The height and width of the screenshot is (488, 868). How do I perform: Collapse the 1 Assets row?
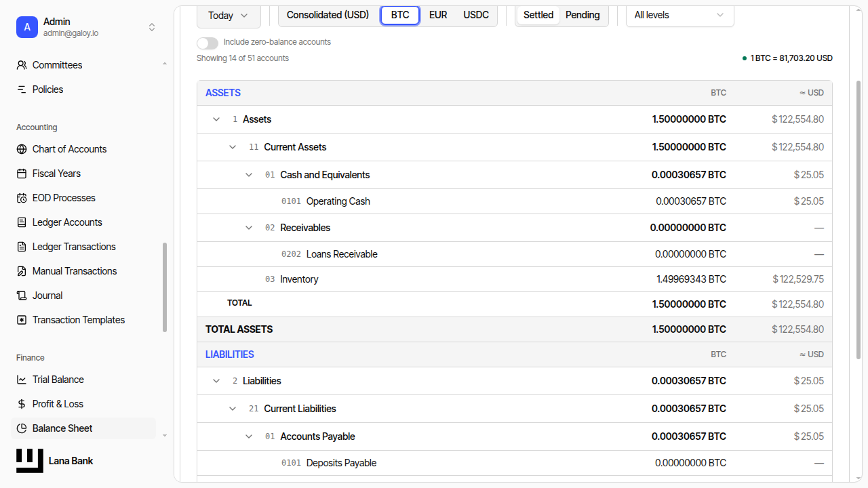coord(216,119)
